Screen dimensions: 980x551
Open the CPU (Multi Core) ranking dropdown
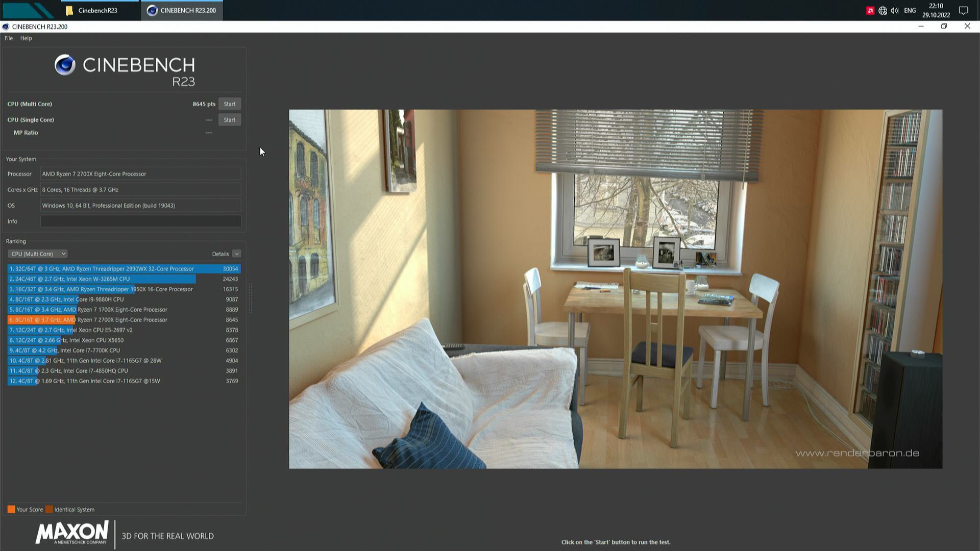coord(37,254)
